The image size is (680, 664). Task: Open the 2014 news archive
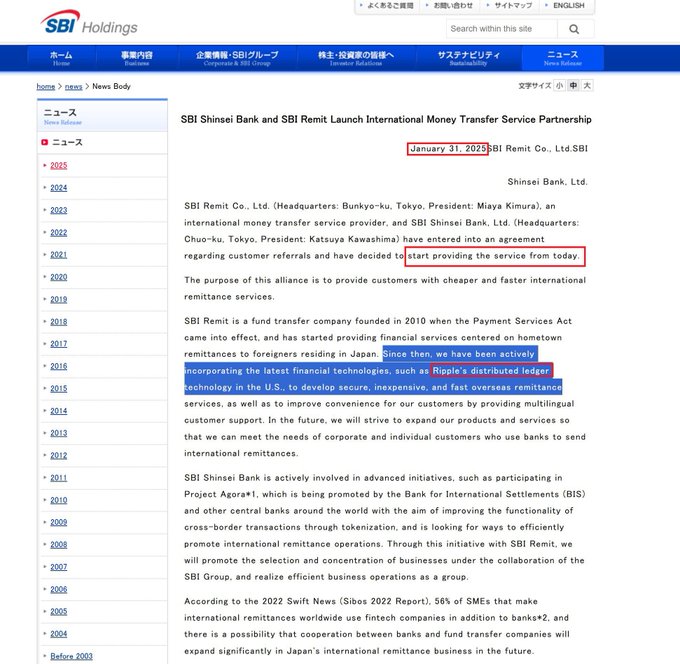click(x=59, y=411)
